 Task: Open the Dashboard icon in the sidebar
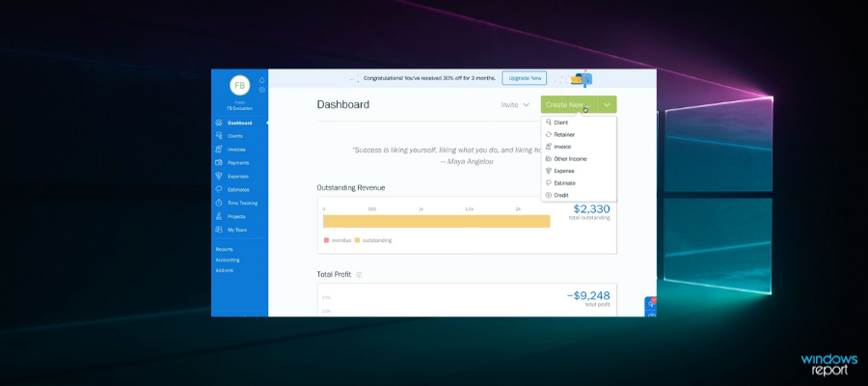point(219,123)
